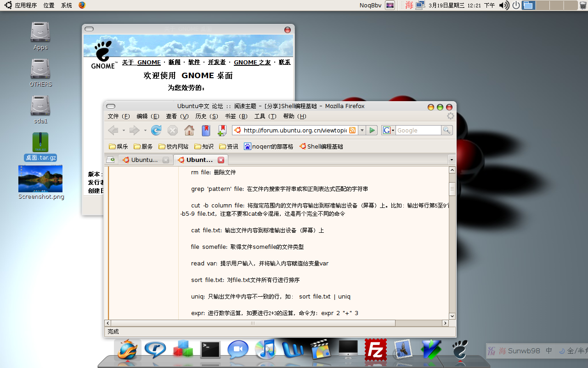The image size is (588, 368).
Task: Open the 查看(V) menu in Firefox
Action: pos(177,116)
